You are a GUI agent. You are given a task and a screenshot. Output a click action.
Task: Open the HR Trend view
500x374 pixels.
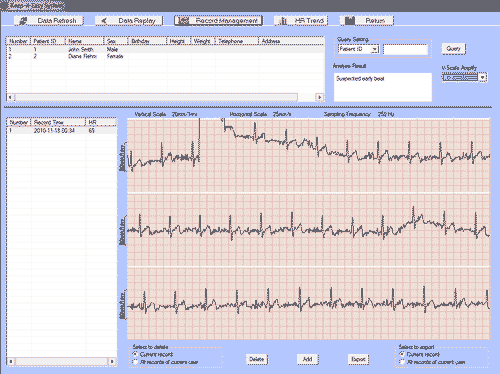point(301,21)
